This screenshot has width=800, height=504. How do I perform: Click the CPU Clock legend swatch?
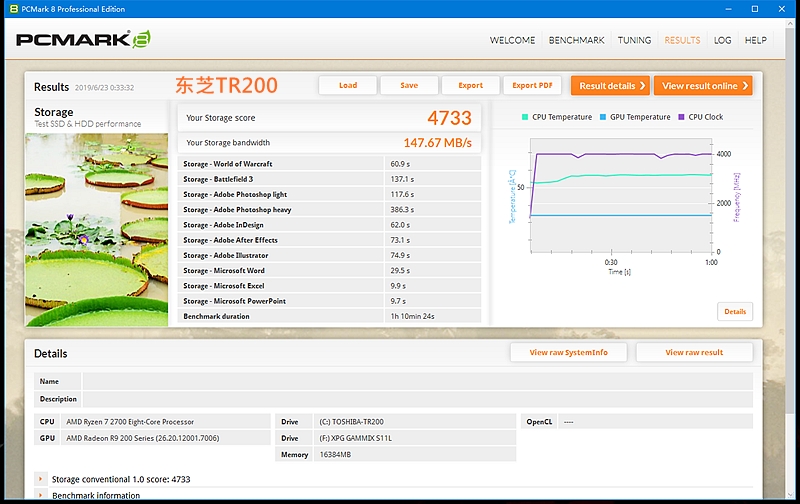tap(681, 117)
